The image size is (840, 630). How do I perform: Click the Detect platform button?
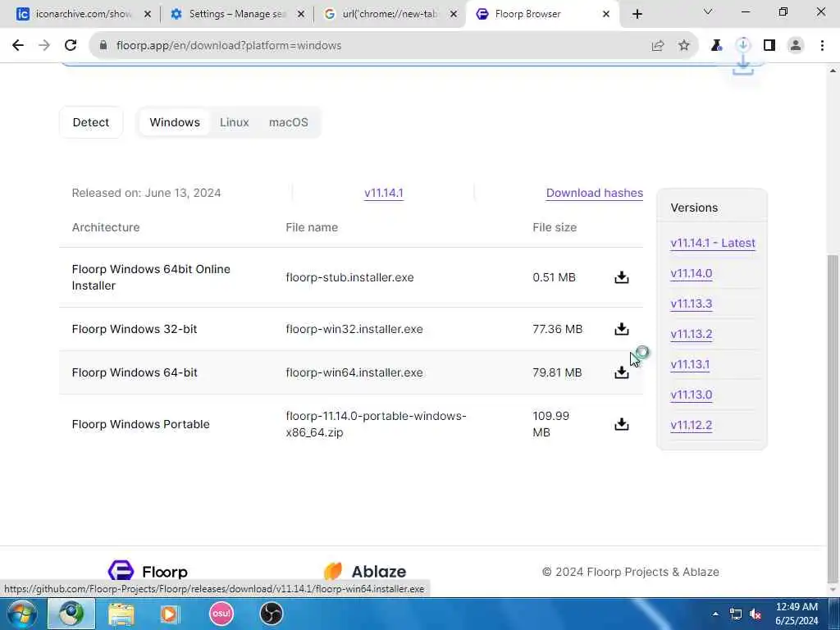click(90, 122)
